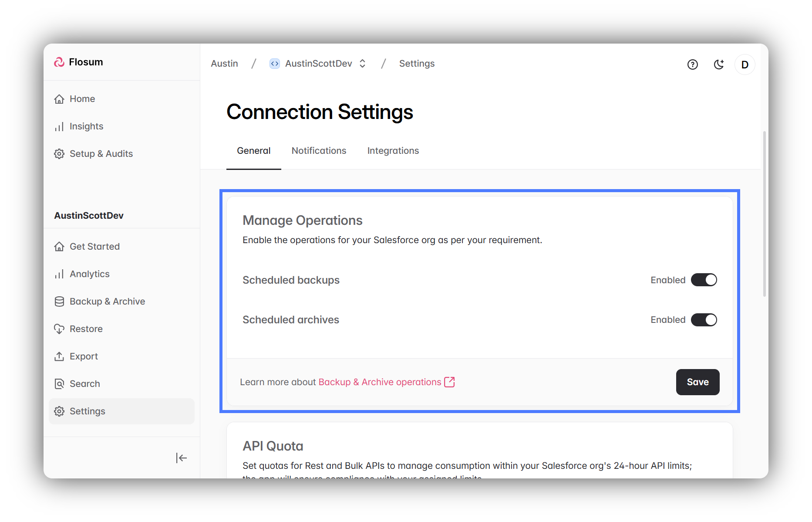This screenshot has height=522, width=812.
Task: Open the help question mark icon
Action: pos(692,64)
